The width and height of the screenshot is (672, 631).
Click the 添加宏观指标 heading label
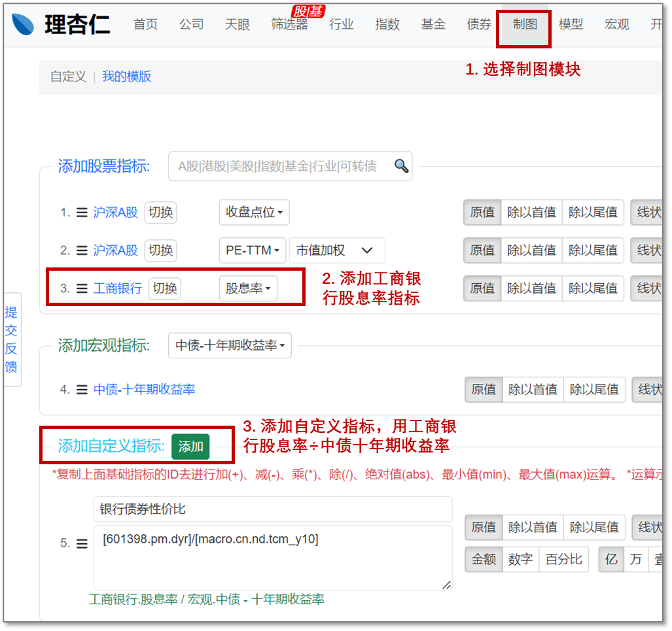104,345
